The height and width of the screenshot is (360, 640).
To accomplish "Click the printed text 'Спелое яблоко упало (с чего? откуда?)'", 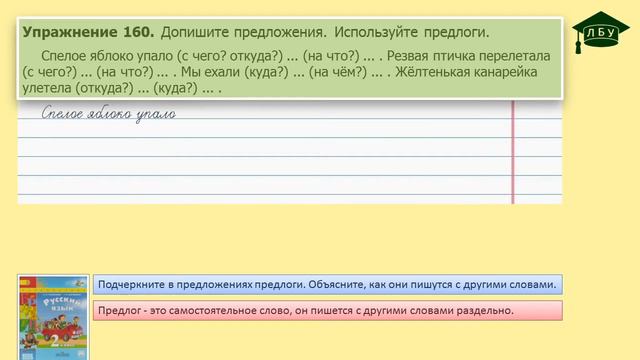I will point(162,56).
